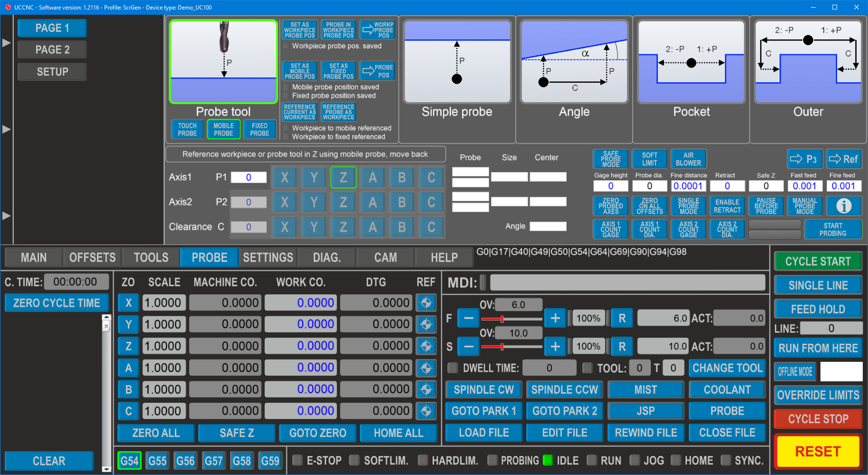This screenshot has width=868, height=475.
Task: Expand the middle left side arrow
Action: click(x=6, y=129)
